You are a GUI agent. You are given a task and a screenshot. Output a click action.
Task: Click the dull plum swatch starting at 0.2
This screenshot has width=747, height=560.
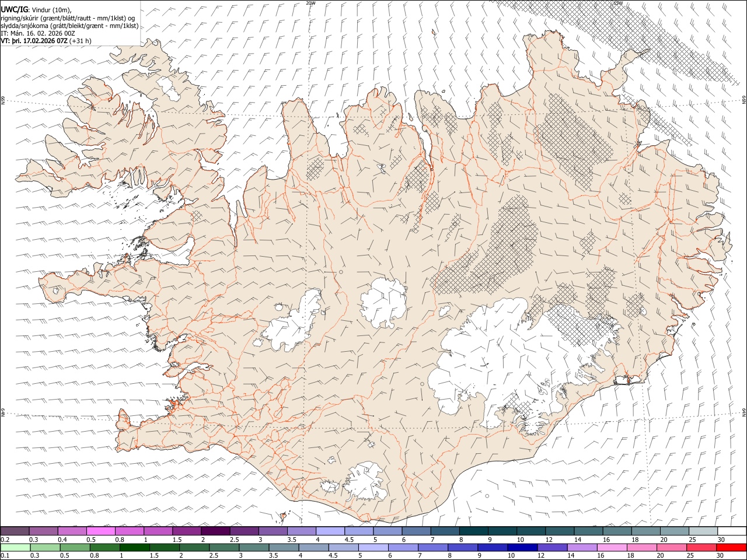tap(15, 531)
